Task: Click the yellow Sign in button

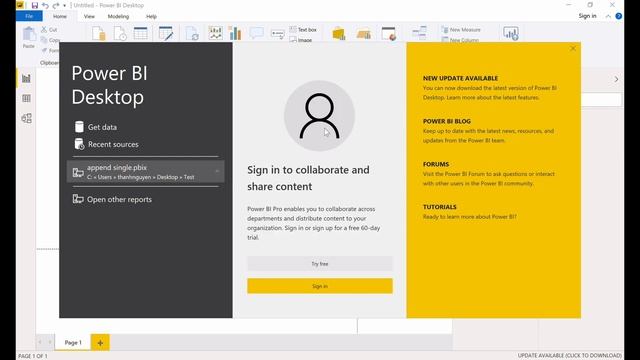Action: click(x=320, y=286)
